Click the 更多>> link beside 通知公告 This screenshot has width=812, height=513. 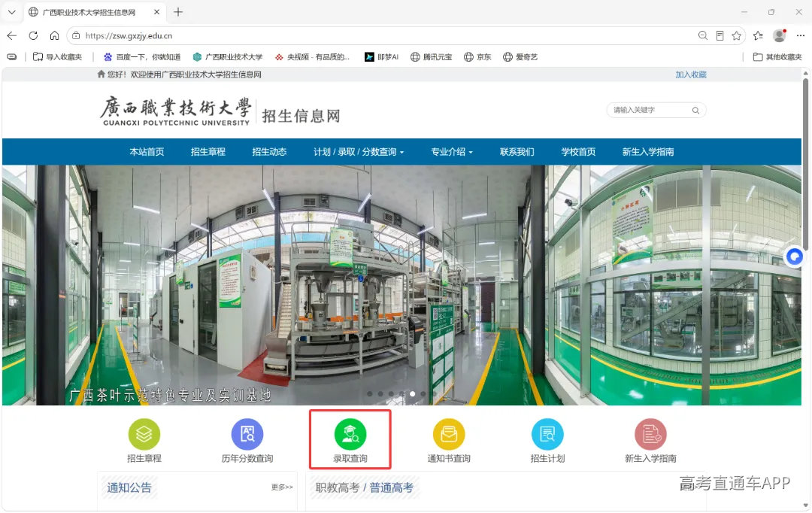282,487
